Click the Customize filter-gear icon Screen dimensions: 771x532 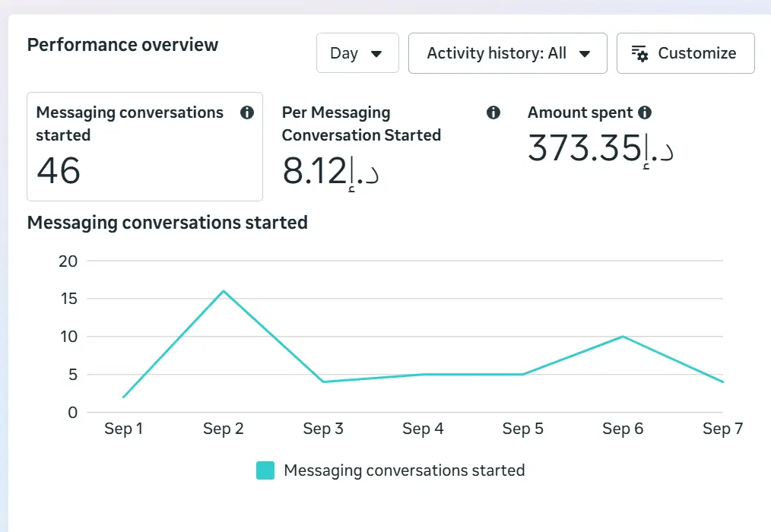point(639,53)
